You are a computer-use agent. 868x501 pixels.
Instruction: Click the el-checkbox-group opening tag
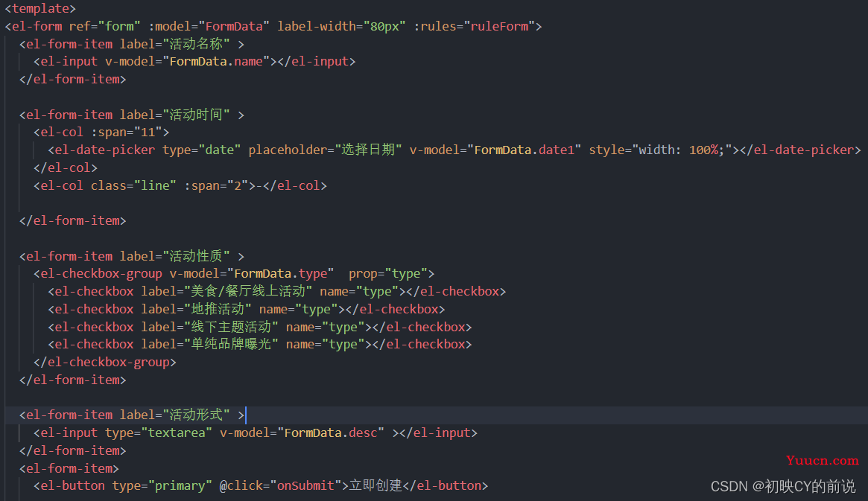point(234,274)
